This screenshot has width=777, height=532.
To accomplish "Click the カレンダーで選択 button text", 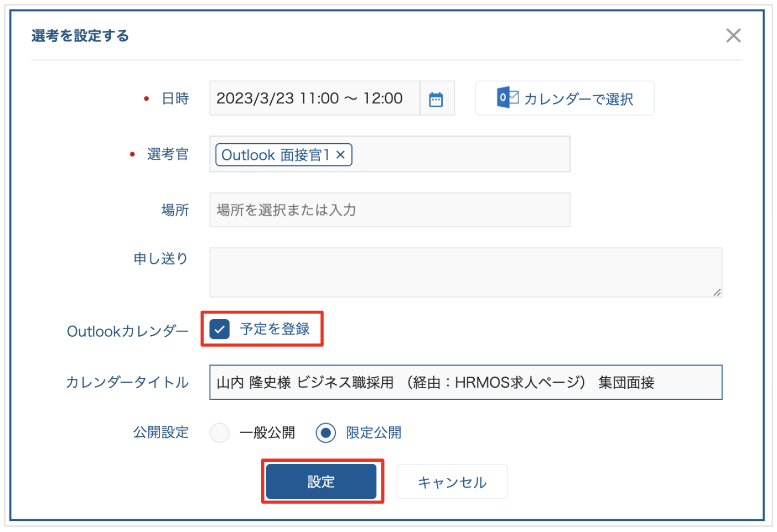I will tap(578, 99).
